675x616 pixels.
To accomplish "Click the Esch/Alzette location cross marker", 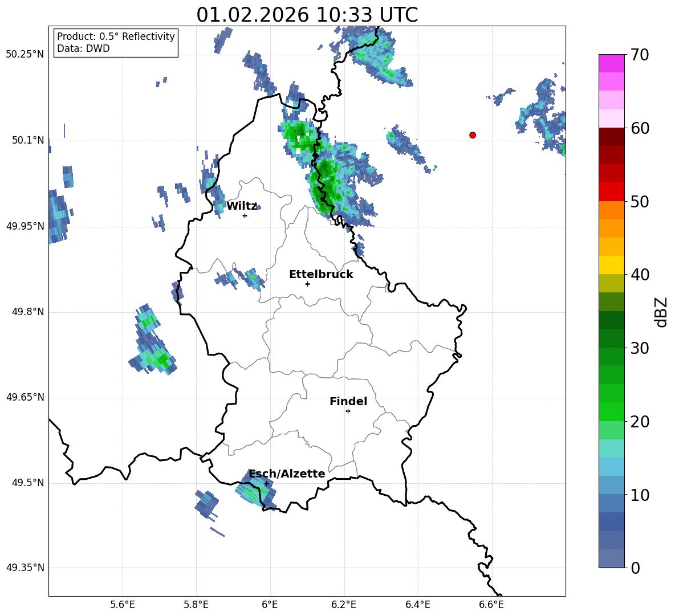I will tap(266, 483).
